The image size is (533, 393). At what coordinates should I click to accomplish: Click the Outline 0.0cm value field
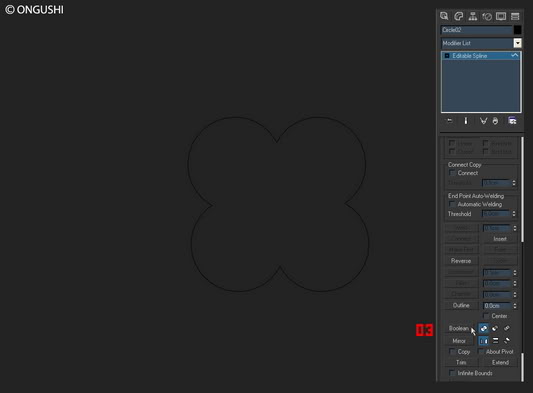pyautogui.click(x=497, y=306)
